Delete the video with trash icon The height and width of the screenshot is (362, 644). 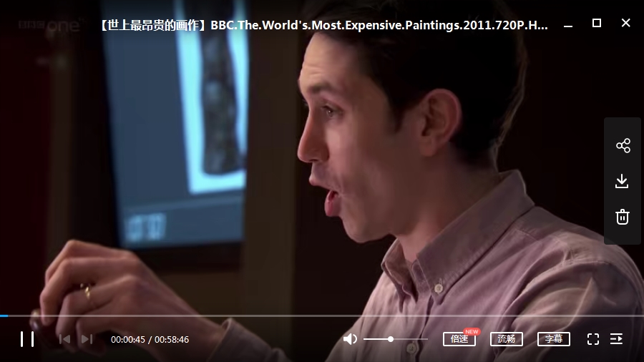tap(623, 217)
